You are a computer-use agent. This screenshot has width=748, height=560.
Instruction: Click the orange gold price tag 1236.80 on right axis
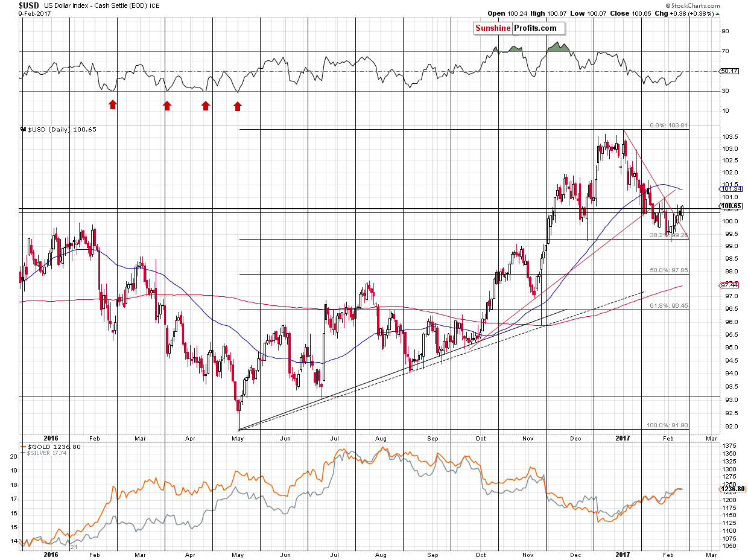tap(732, 489)
